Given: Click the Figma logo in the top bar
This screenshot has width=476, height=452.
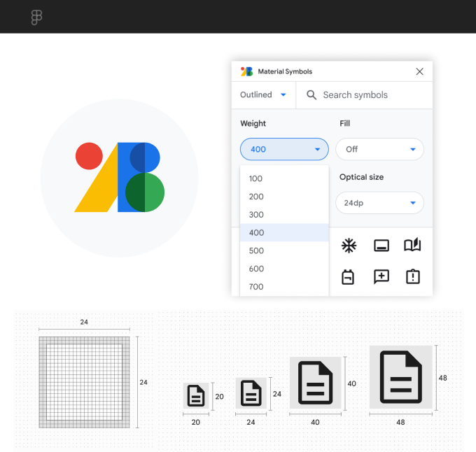Looking at the screenshot, I should [36, 17].
